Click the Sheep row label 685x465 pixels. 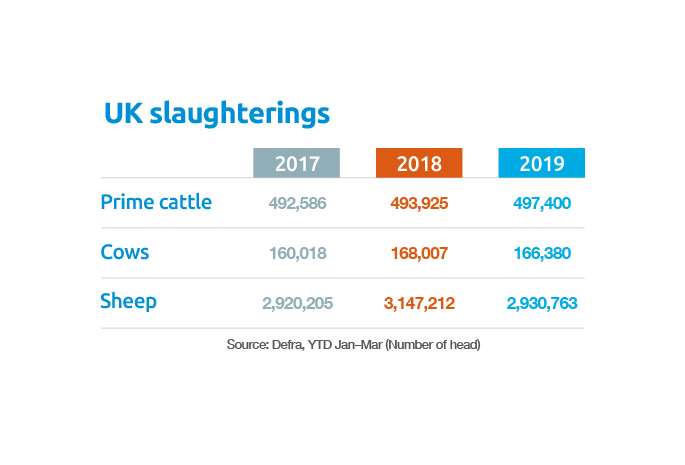coord(129,301)
